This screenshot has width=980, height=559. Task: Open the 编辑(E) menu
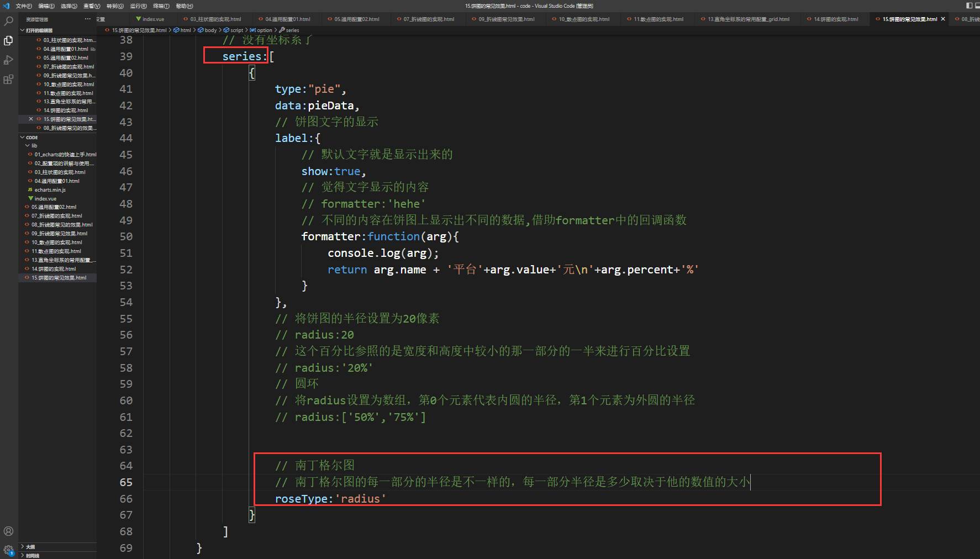(x=46, y=6)
